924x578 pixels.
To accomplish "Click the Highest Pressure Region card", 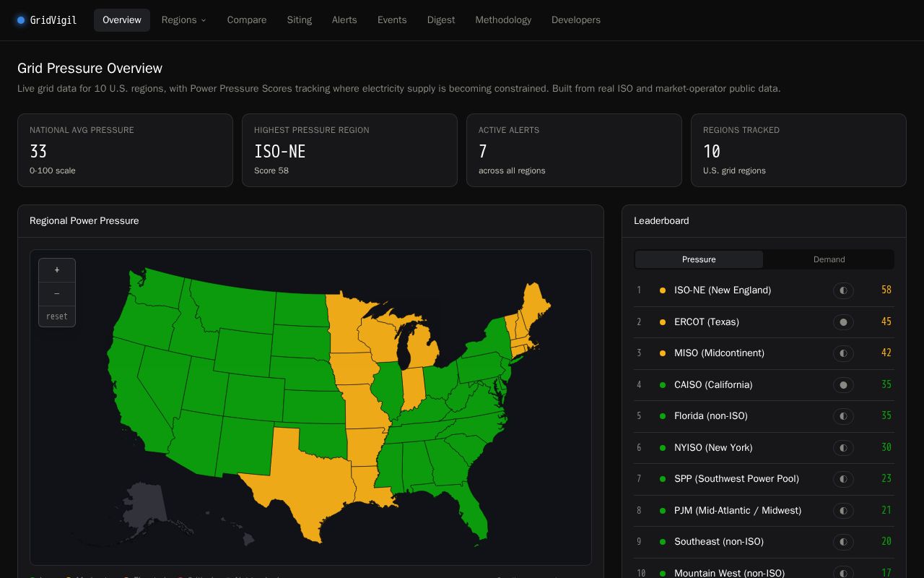I will pos(349,150).
